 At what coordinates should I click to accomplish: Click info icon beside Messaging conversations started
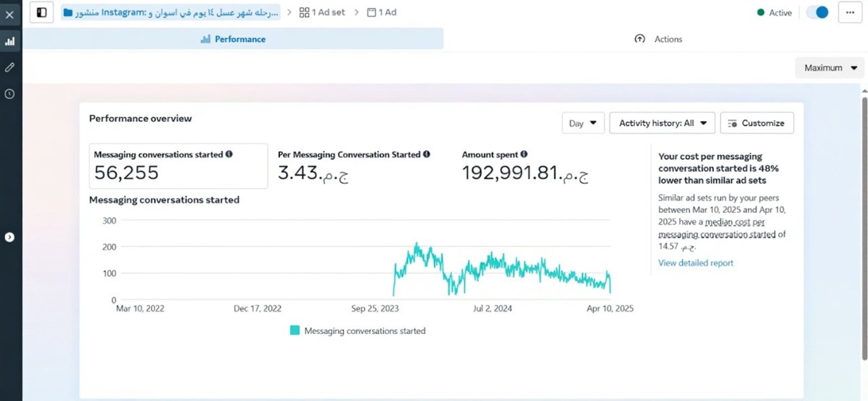pyautogui.click(x=229, y=154)
